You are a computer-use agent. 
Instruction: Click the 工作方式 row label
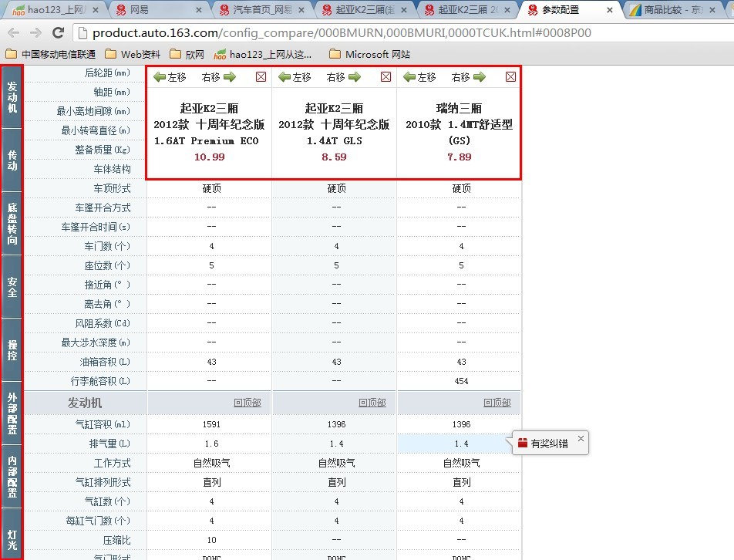tap(113, 463)
